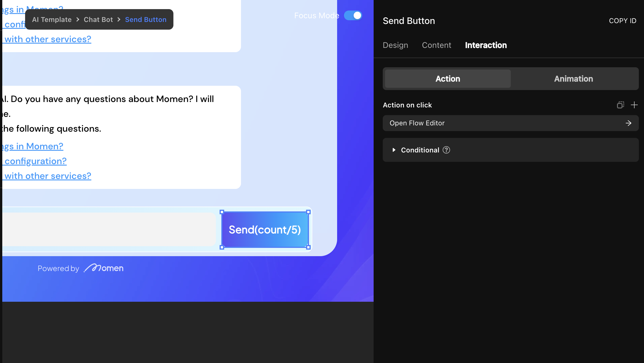Select AI Template in the breadcrumb
This screenshot has height=363, width=644.
point(52,20)
